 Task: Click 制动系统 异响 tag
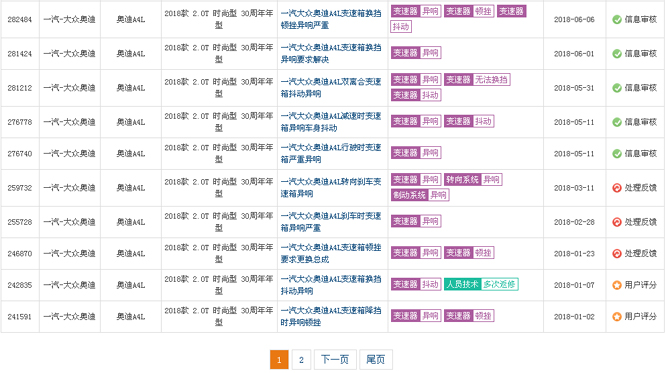420,195
